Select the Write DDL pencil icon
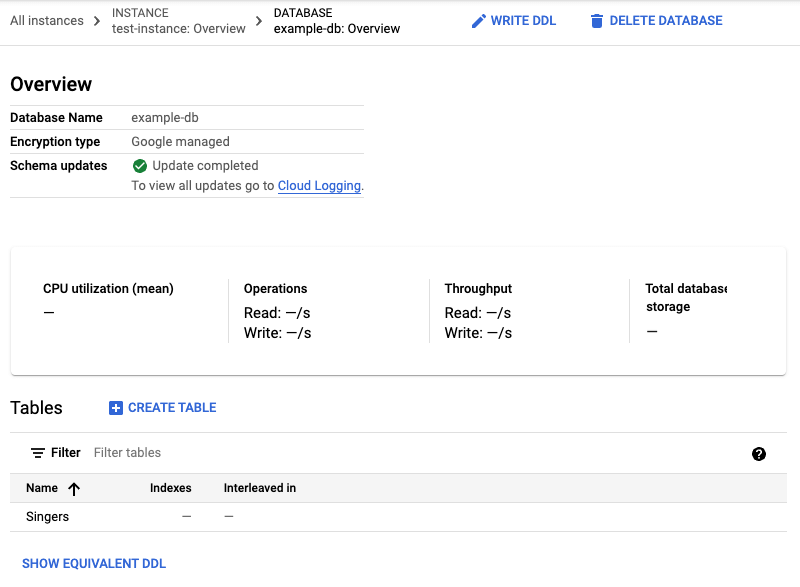The image size is (800, 587). (x=477, y=20)
